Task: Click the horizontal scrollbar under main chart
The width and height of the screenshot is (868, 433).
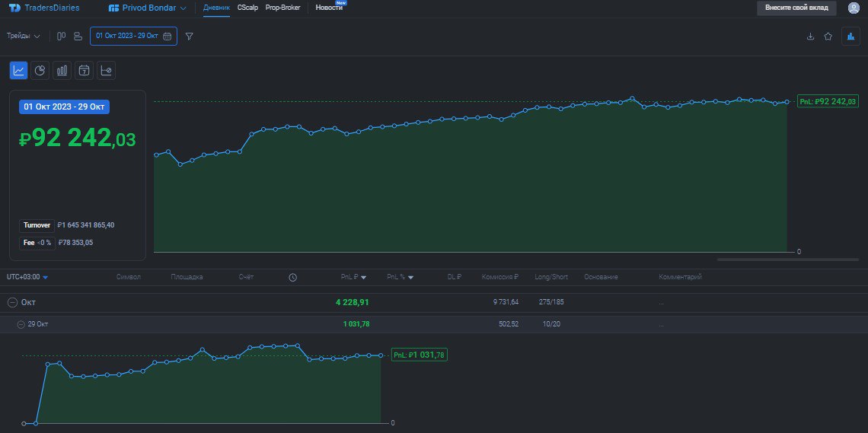Action: (x=788, y=259)
